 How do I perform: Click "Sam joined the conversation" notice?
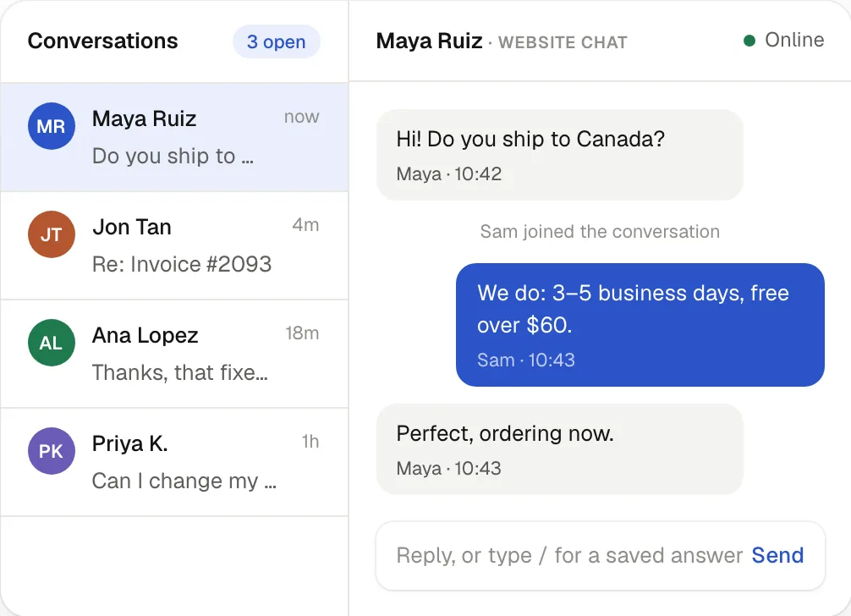[600, 232]
